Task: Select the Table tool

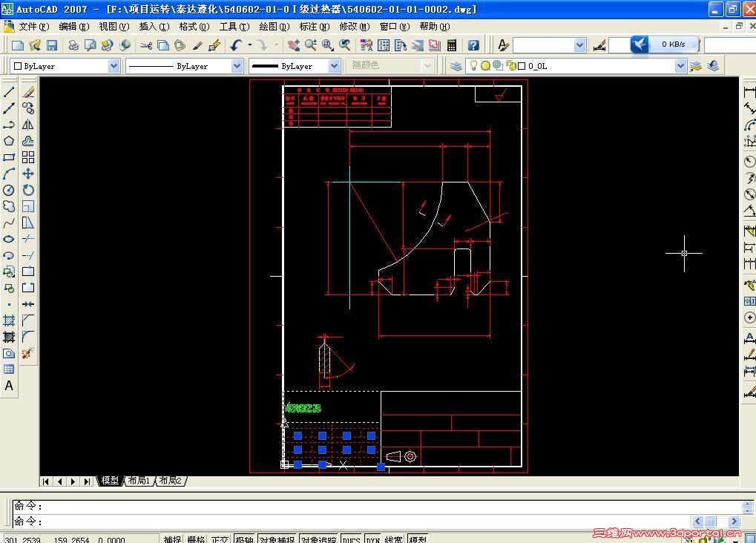Action: pyautogui.click(x=9, y=369)
